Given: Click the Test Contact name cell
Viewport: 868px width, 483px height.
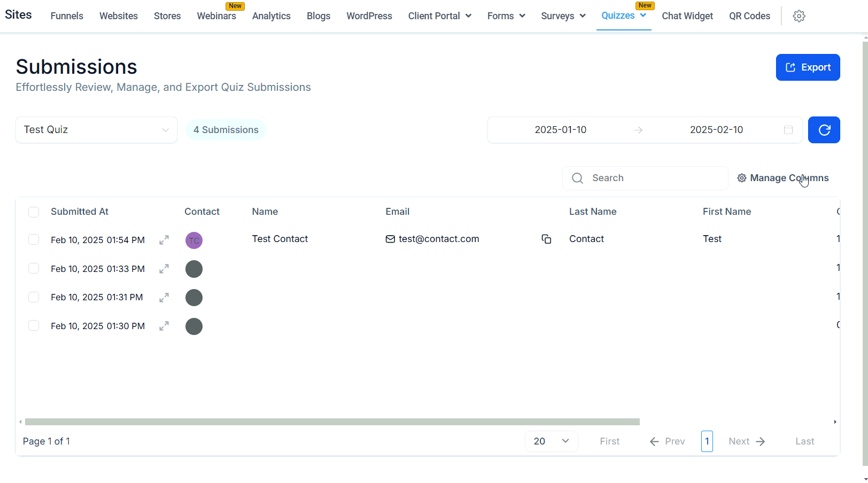Looking at the screenshot, I should coord(280,239).
